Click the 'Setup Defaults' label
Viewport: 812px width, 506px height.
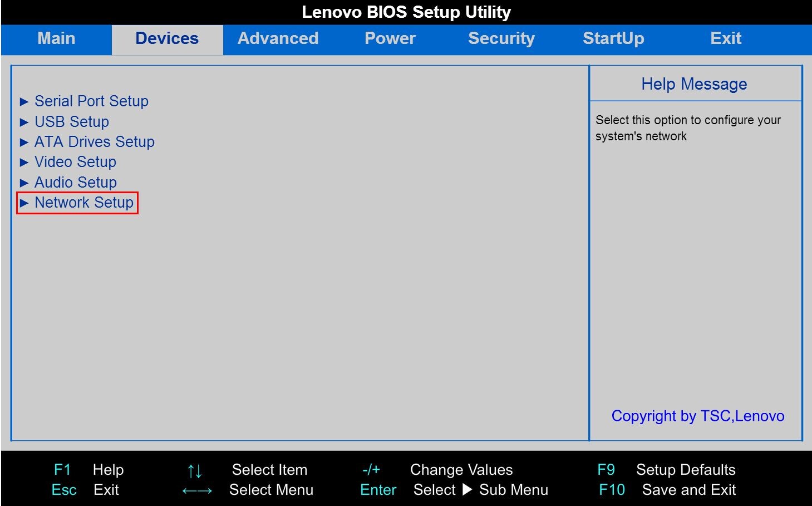(x=686, y=470)
